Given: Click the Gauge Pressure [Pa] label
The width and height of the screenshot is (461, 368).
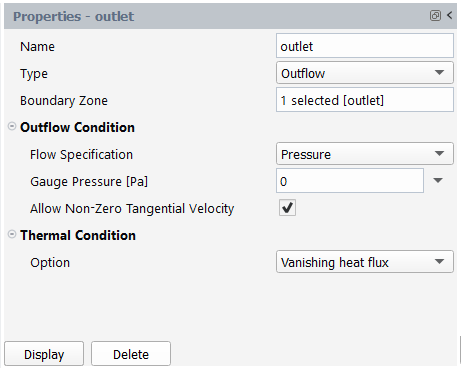Looking at the screenshot, I should click(89, 182).
